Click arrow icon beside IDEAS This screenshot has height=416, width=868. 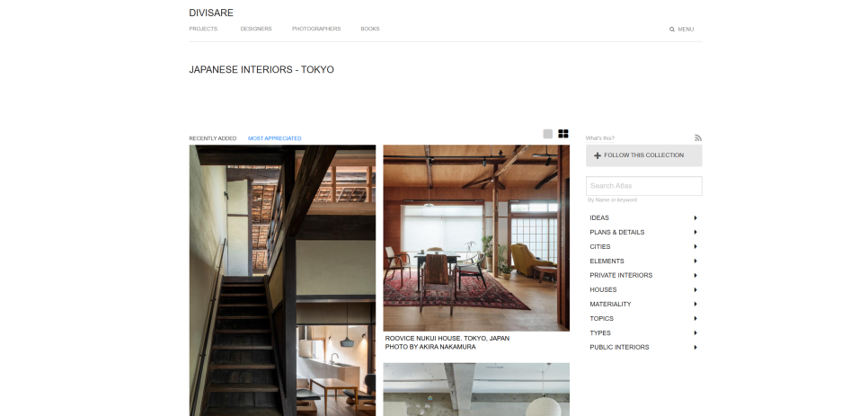695,218
